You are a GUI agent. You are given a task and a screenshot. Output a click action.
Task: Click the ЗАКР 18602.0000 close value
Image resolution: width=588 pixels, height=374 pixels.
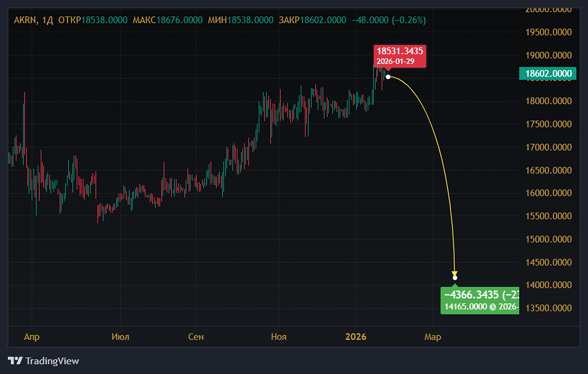(312, 20)
